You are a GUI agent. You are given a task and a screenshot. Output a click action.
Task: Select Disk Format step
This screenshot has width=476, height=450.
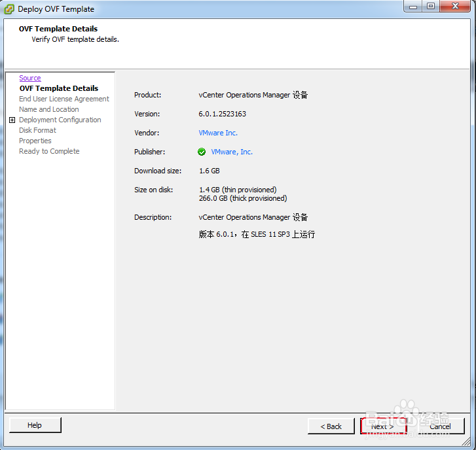pyautogui.click(x=37, y=130)
